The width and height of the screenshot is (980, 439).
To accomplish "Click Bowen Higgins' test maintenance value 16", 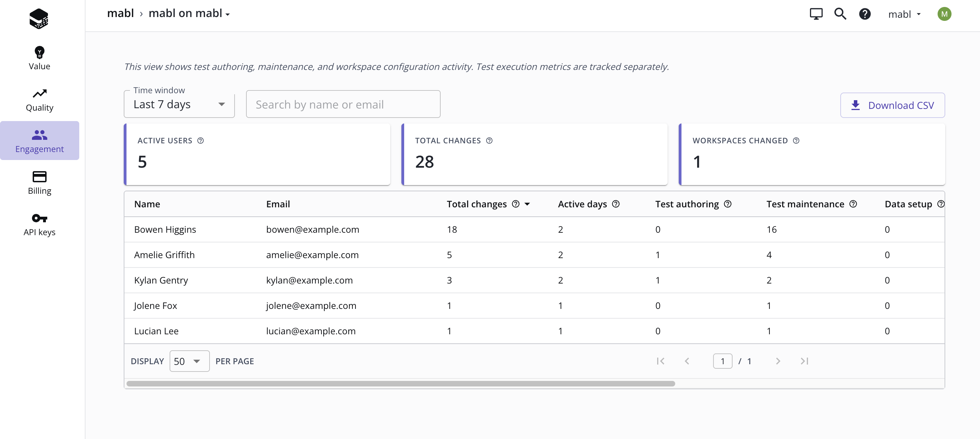I will [771, 230].
